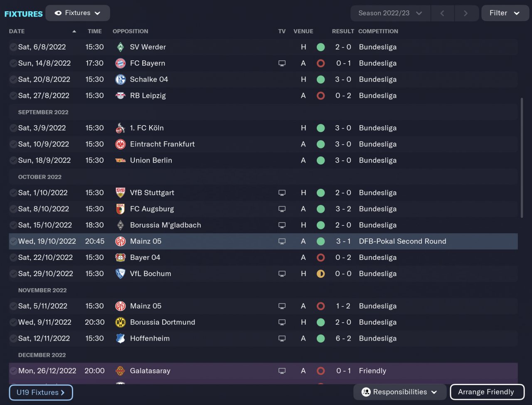Click the VfB Stuttgart club crest
This screenshot has height=405, width=532.
120,193
